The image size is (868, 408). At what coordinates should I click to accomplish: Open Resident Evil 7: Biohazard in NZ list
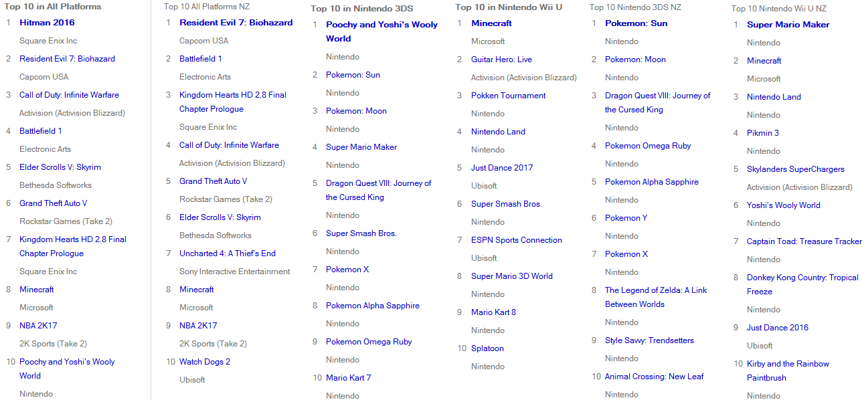[x=236, y=23]
